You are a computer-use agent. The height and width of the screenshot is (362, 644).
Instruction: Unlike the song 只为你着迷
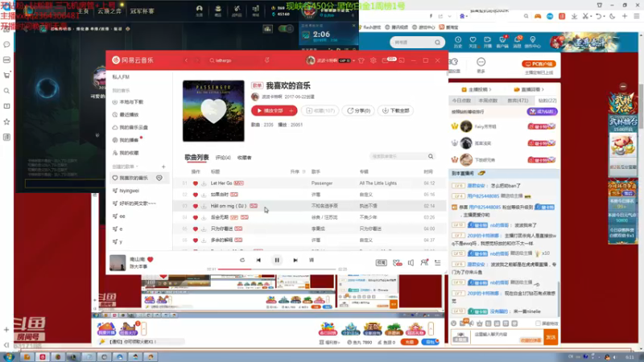(196, 229)
